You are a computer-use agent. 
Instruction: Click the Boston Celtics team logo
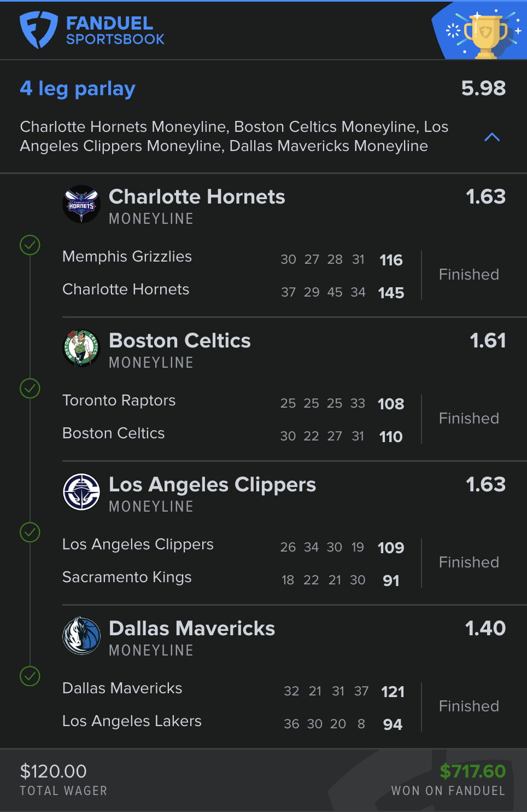[81, 348]
